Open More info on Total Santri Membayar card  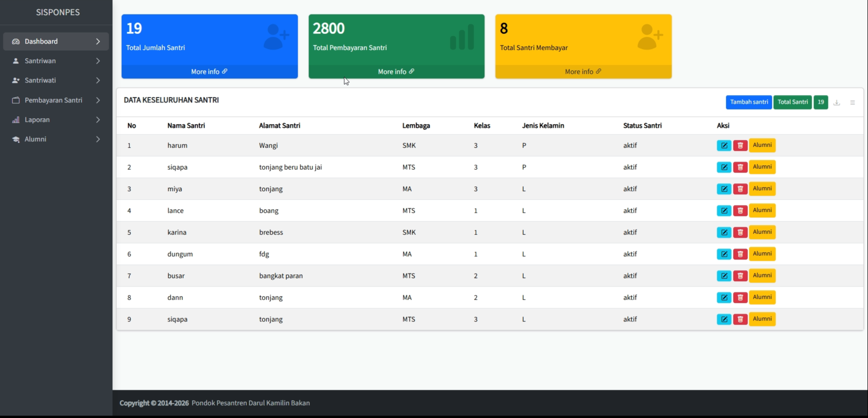[583, 72]
